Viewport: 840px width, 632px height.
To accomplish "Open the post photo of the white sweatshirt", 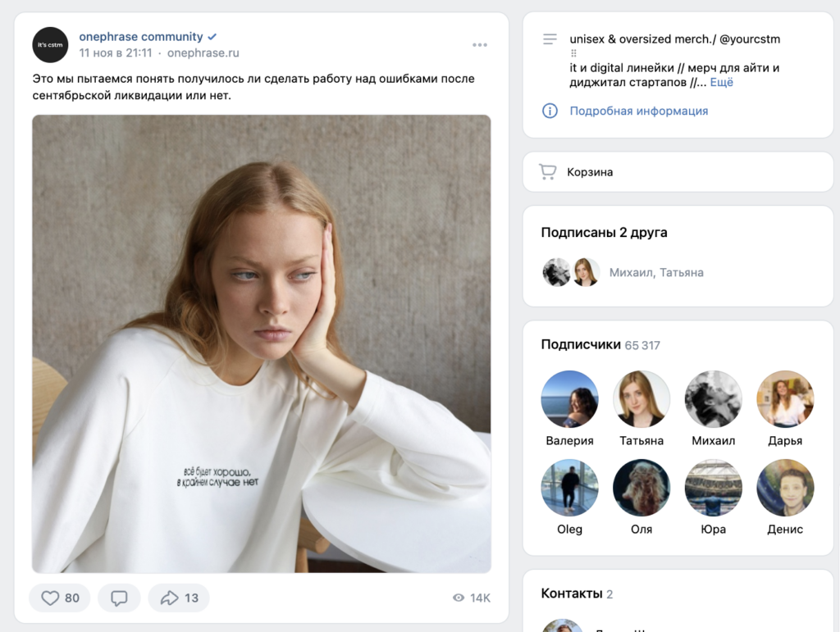I will (x=262, y=343).
